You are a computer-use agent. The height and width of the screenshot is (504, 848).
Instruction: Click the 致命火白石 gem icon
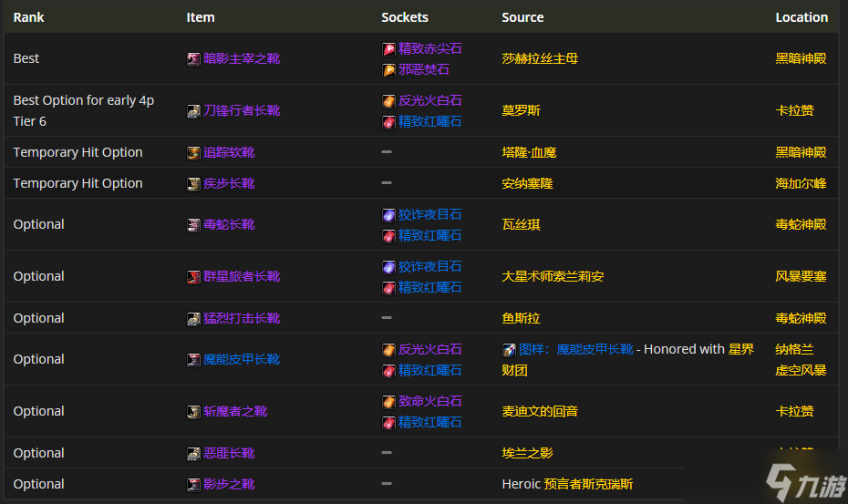coord(388,402)
